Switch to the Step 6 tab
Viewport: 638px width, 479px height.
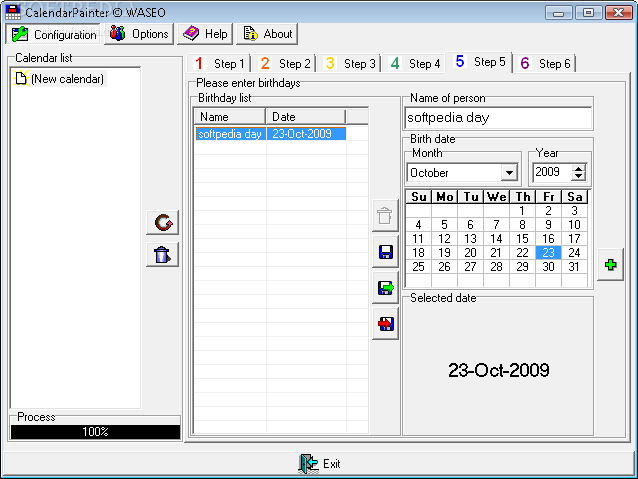tap(545, 63)
